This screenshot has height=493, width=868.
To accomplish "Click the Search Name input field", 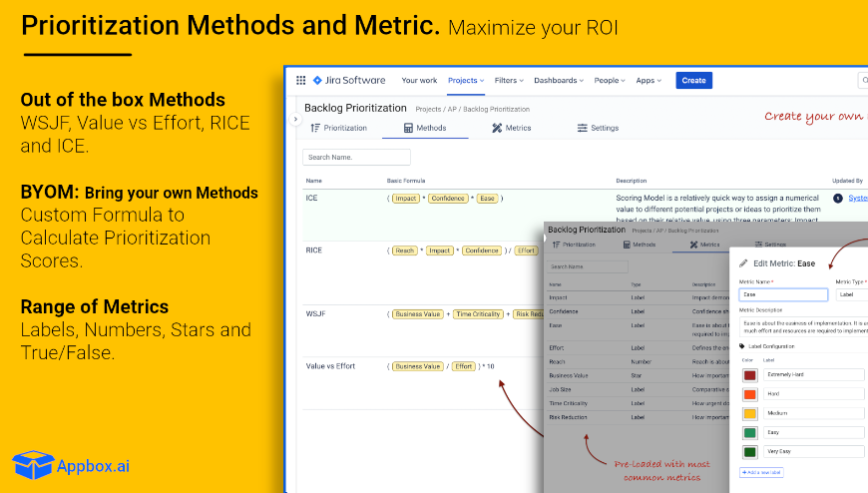I will 356,158.
